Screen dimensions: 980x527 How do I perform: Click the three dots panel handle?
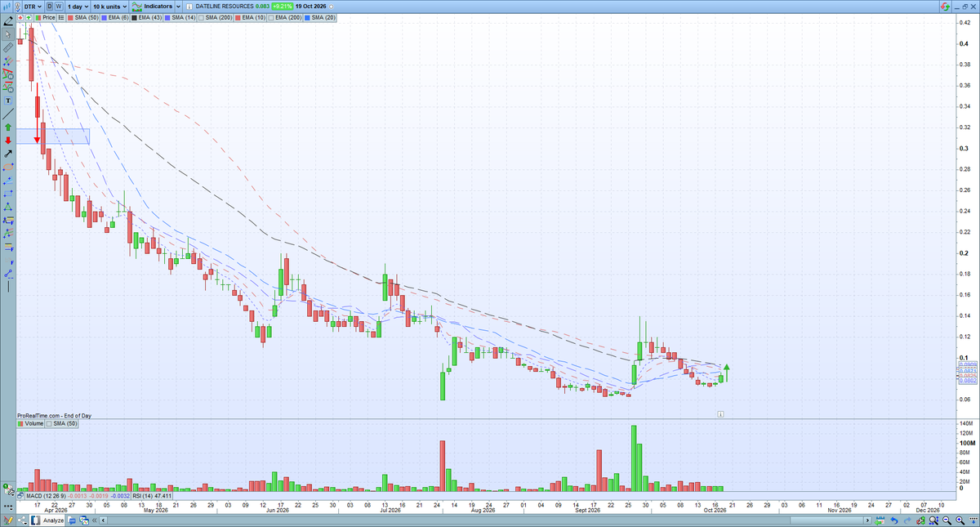tap(8, 506)
